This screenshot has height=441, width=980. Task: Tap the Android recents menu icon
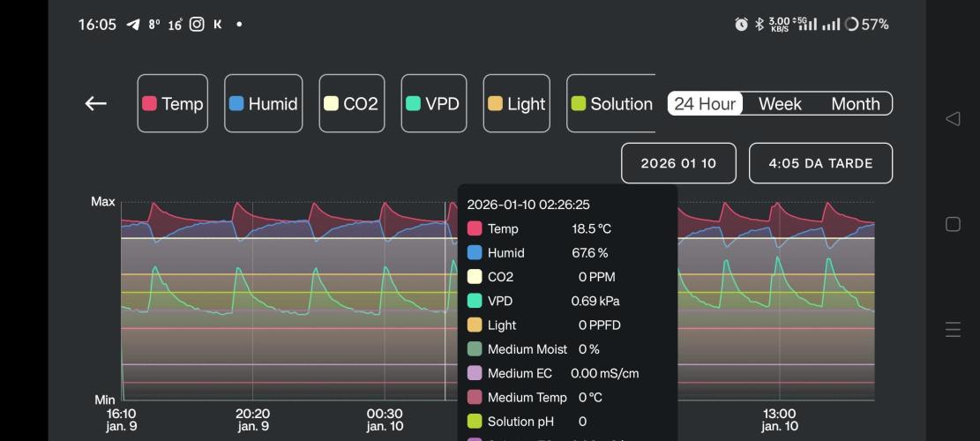coord(953,330)
